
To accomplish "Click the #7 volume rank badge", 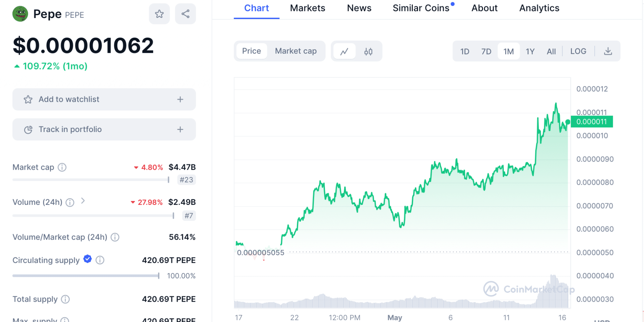I will 189,215.
